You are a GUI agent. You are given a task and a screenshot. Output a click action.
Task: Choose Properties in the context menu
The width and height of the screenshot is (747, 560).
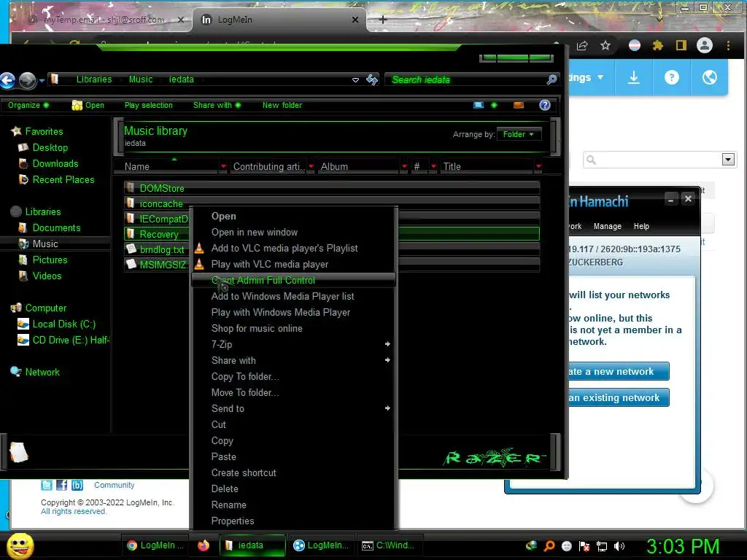click(x=293, y=521)
